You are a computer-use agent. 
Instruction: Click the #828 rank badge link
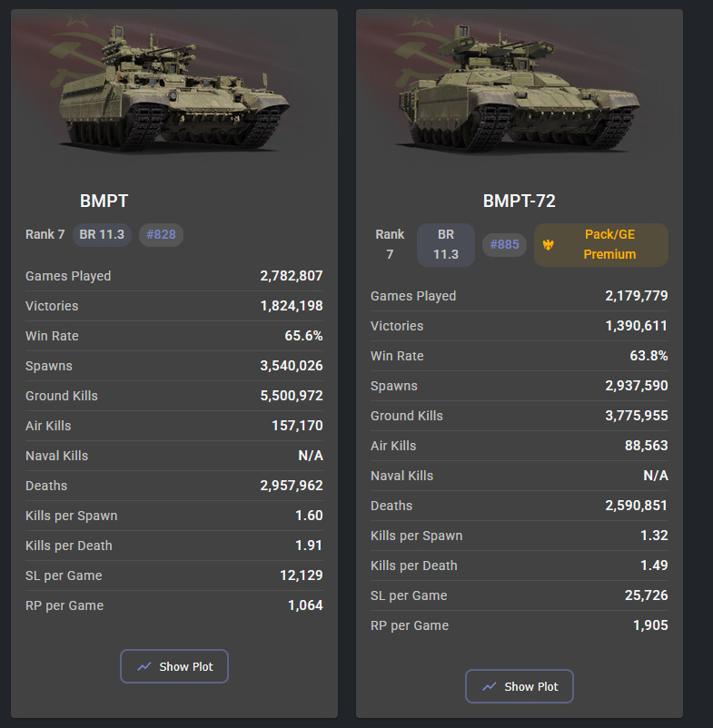click(x=161, y=235)
